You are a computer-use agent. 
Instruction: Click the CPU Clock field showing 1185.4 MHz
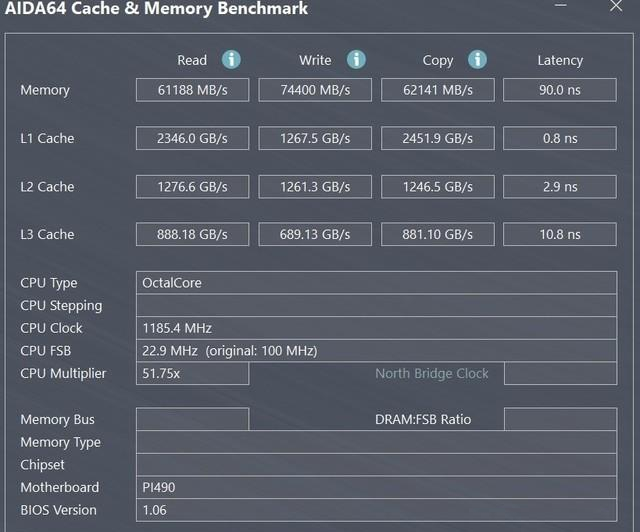coord(376,328)
